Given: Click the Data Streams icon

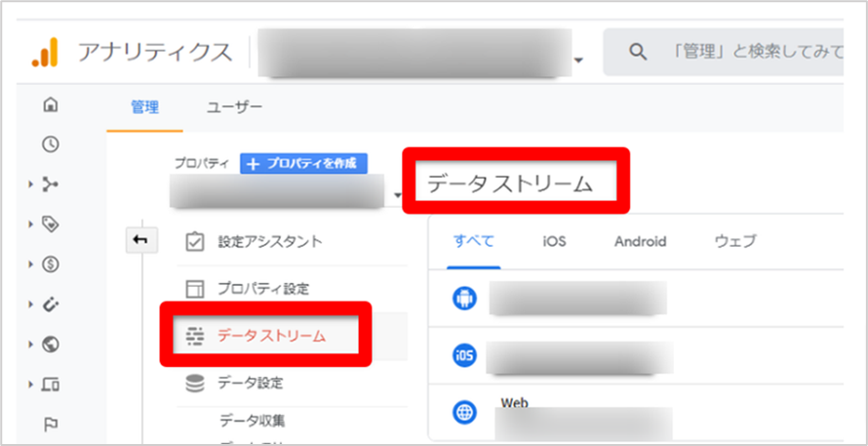Looking at the screenshot, I should tap(195, 337).
